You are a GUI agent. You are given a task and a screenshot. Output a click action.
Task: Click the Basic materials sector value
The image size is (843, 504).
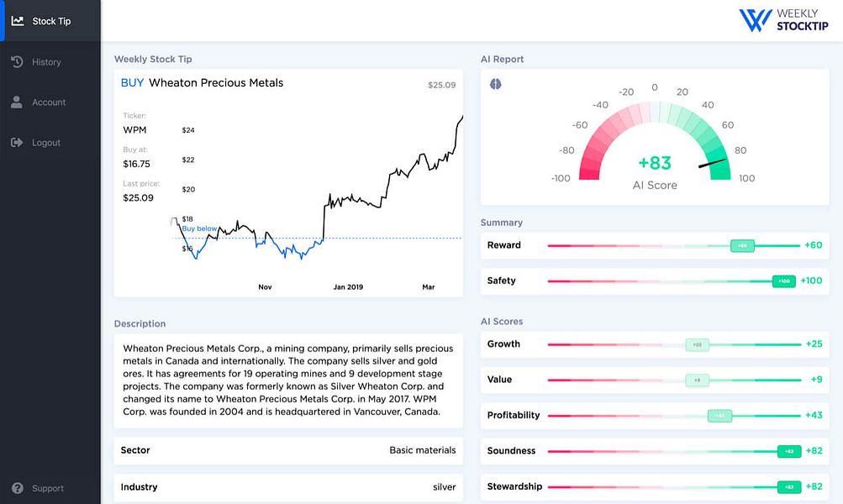(x=423, y=450)
